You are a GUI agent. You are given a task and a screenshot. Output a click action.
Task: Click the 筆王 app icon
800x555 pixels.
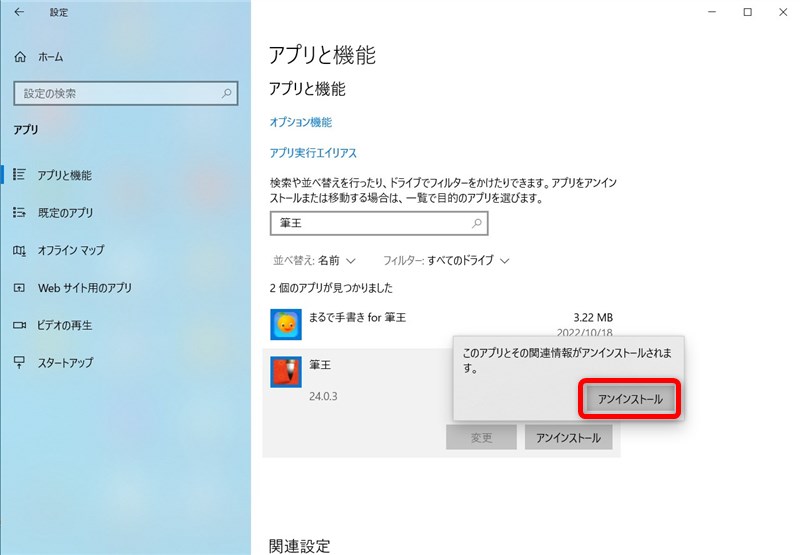click(286, 372)
